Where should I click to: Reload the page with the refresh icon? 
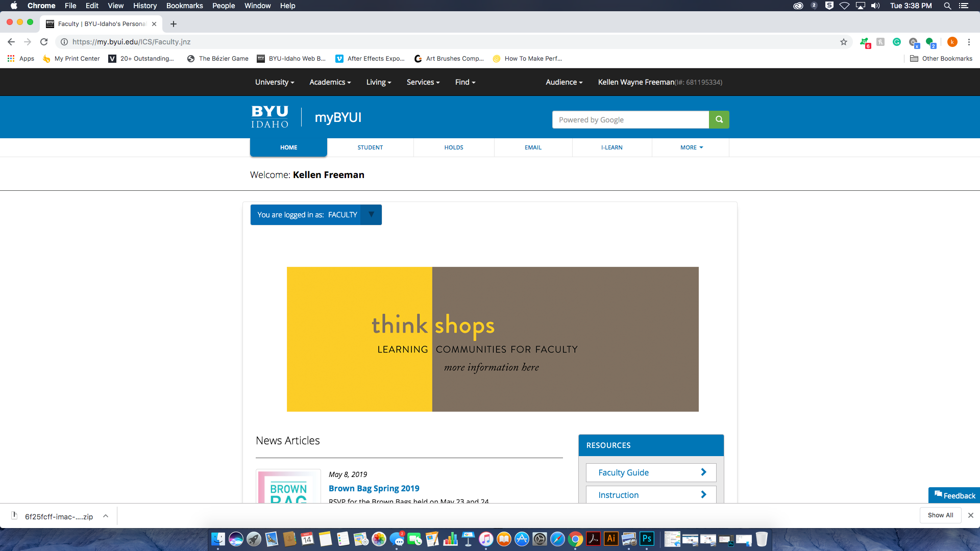pyautogui.click(x=44, y=42)
